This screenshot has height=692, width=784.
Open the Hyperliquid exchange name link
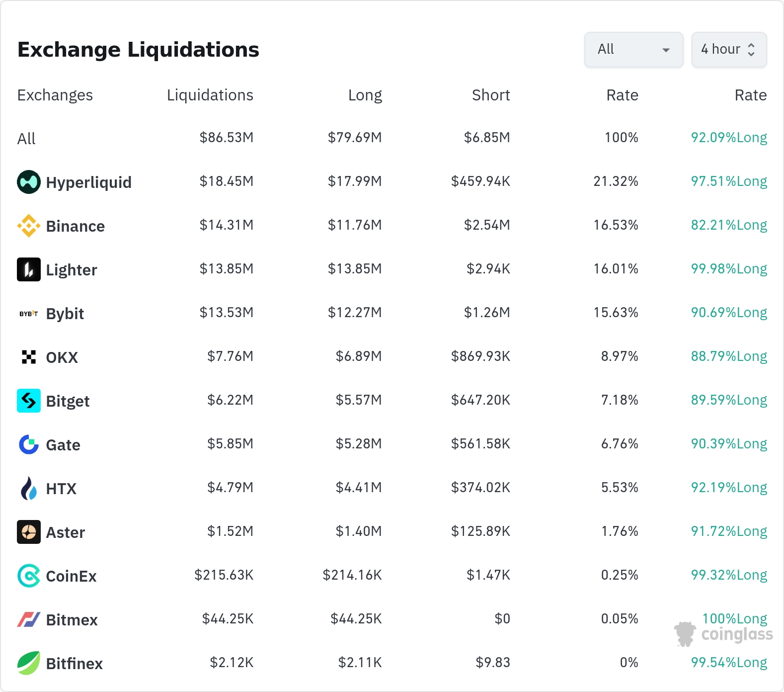pos(88,182)
